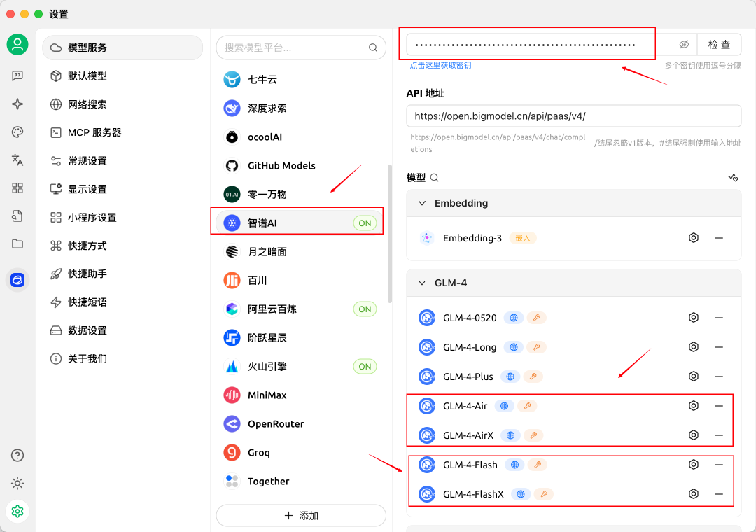Open settings for GLM-4-Air model
The image size is (756, 532).
tap(693, 405)
